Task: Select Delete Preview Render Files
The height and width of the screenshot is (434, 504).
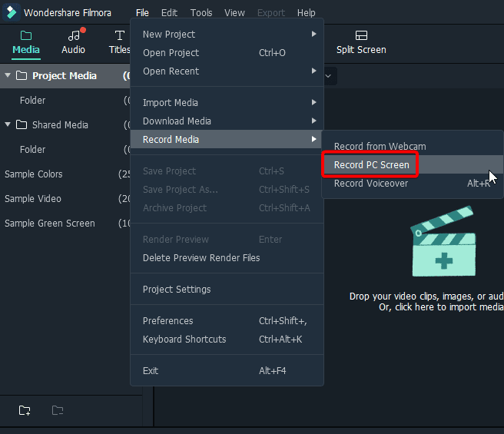Action: 227,258
